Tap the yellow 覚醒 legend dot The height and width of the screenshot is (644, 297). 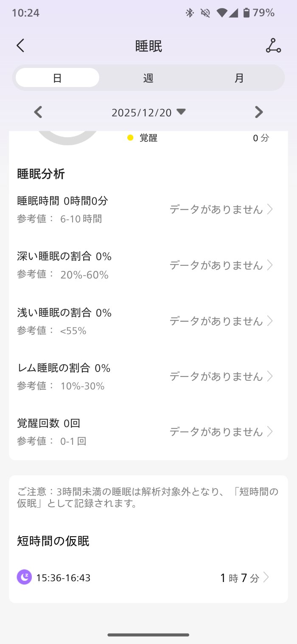(x=130, y=138)
